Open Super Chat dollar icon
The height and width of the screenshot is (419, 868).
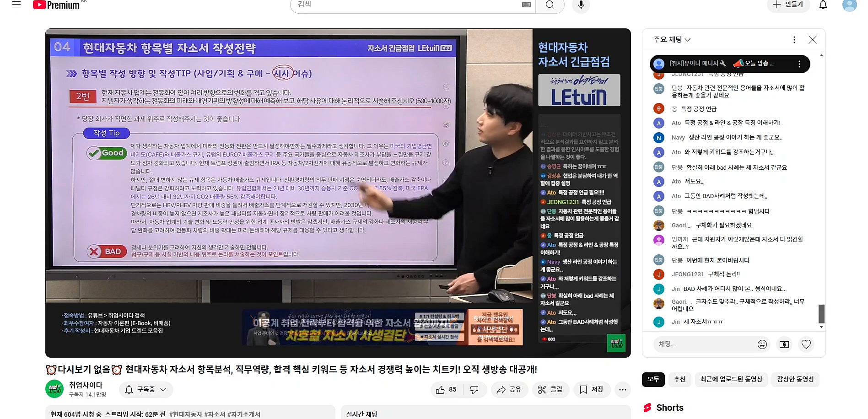click(784, 344)
